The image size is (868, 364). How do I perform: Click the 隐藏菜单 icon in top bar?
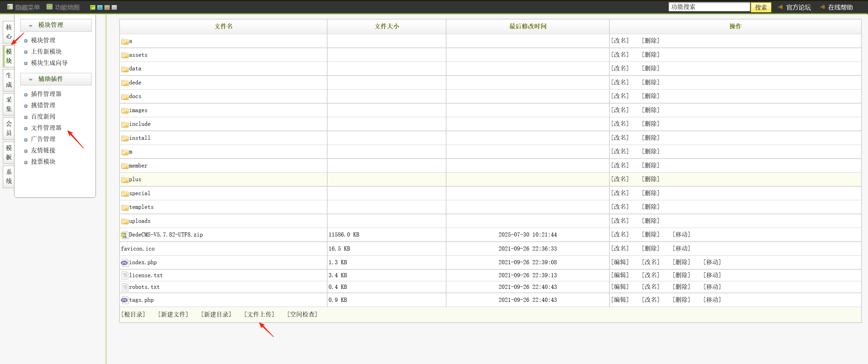point(10,7)
